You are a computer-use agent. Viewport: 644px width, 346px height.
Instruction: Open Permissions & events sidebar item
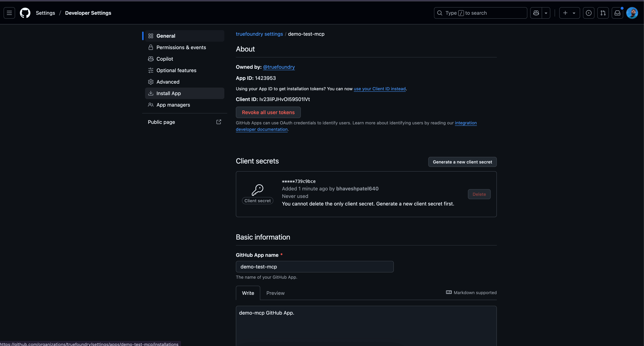181,48
